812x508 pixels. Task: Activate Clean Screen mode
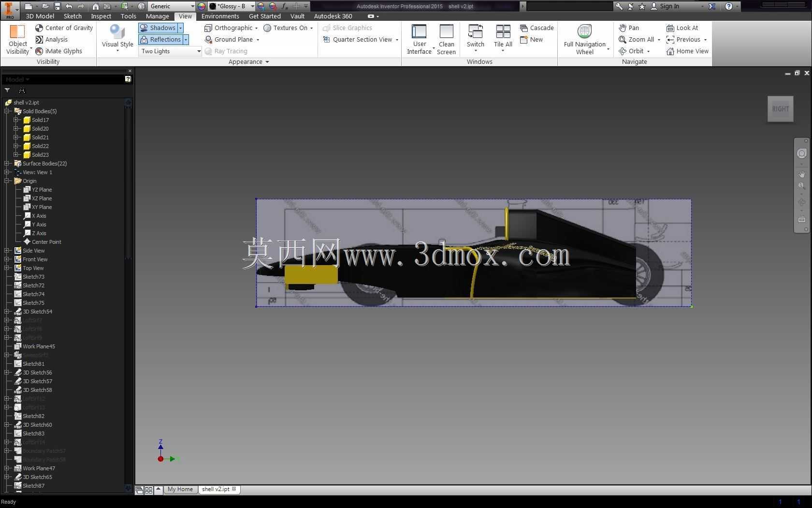pos(446,39)
